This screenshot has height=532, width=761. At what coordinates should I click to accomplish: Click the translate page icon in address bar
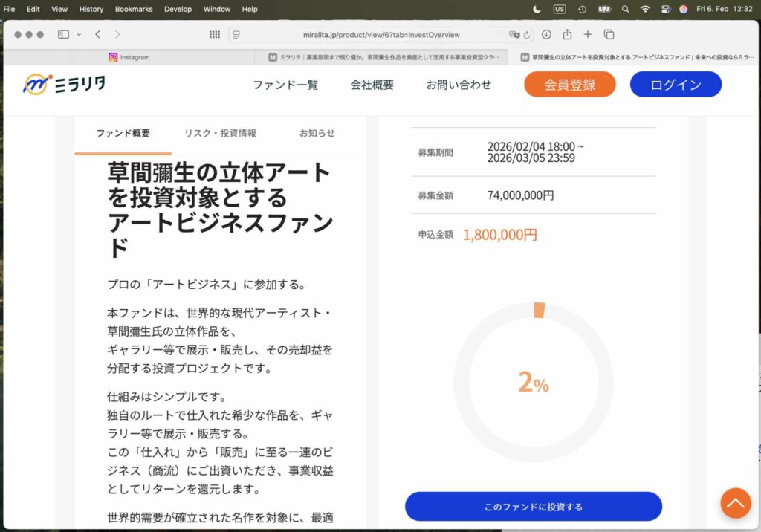[513, 34]
